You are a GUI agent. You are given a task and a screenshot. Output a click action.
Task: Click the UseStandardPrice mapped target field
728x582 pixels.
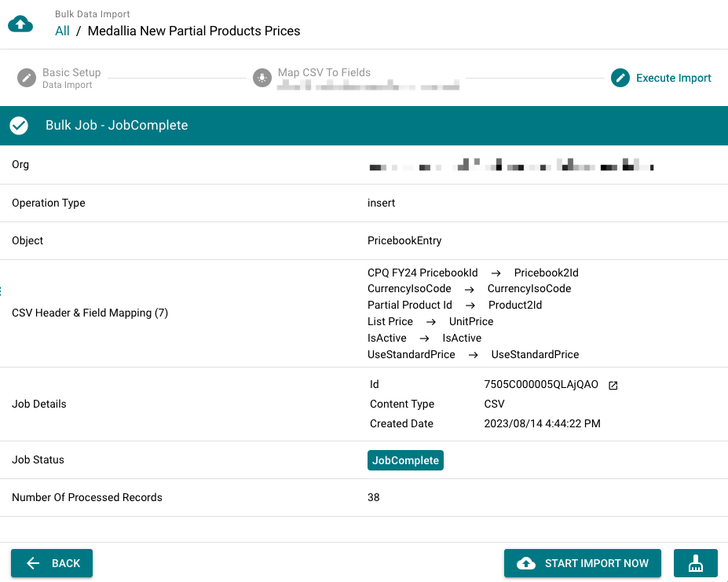point(535,354)
